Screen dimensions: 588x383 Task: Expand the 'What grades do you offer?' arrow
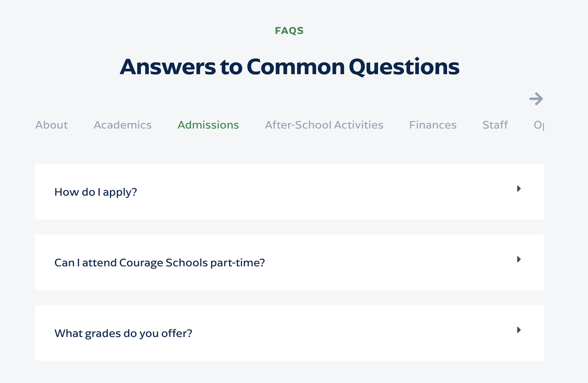(519, 330)
